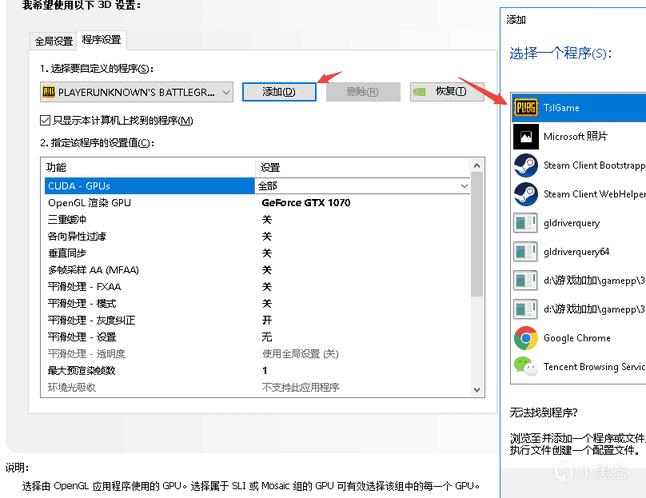Click the Microsoft 照片 photo icon

click(526, 136)
